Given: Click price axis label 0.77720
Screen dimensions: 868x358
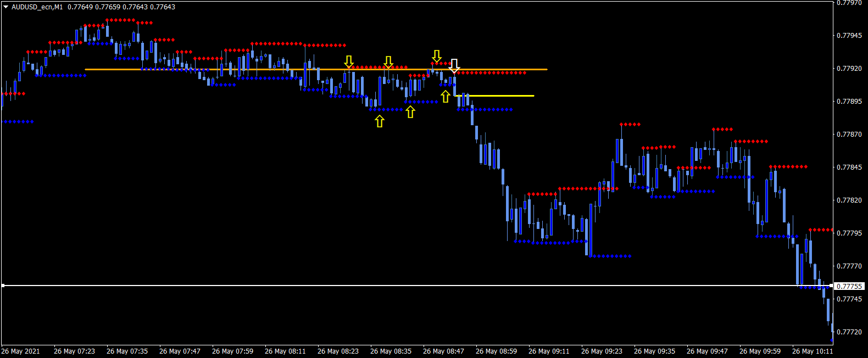Looking at the screenshot, I should coord(849,332).
